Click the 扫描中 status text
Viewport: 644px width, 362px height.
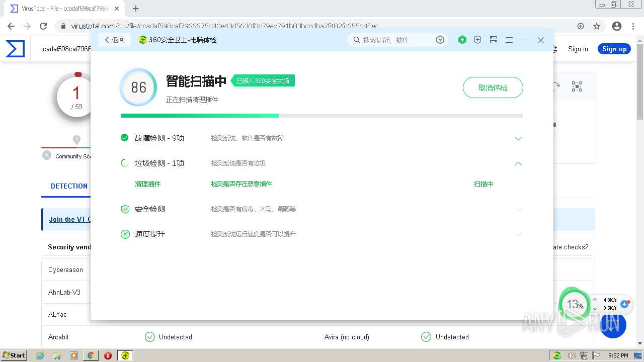484,184
